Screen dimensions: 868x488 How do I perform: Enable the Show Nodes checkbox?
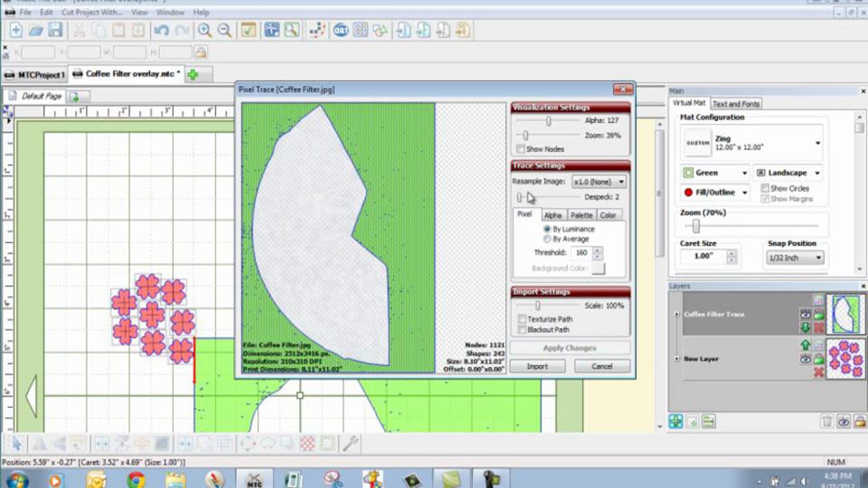(520, 149)
